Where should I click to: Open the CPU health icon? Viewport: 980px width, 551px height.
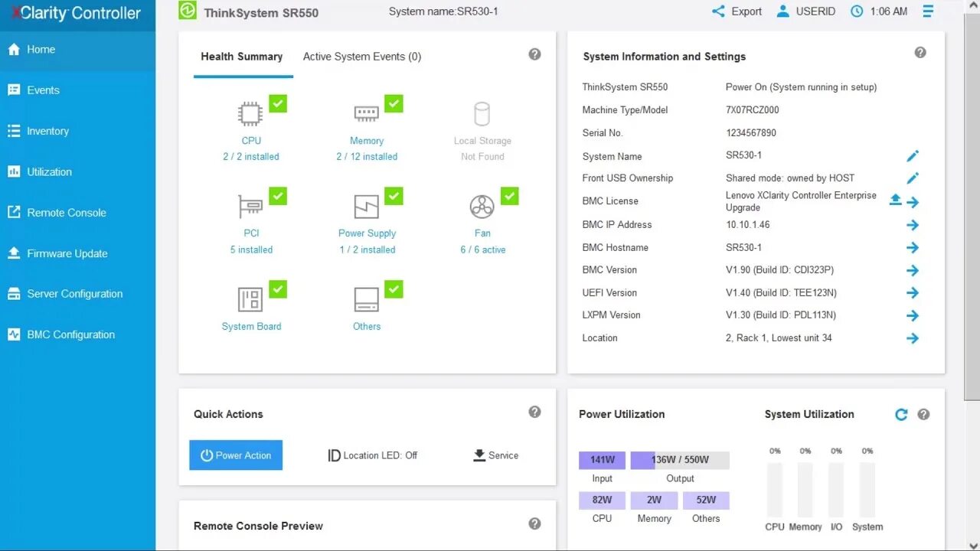click(x=250, y=114)
